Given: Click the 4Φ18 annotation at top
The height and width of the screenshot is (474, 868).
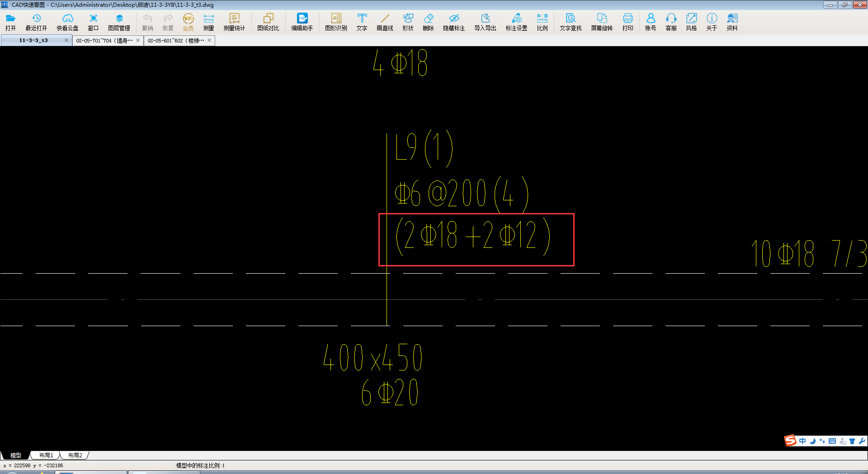Looking at the screenshot, I should click(x=400, y=63).
